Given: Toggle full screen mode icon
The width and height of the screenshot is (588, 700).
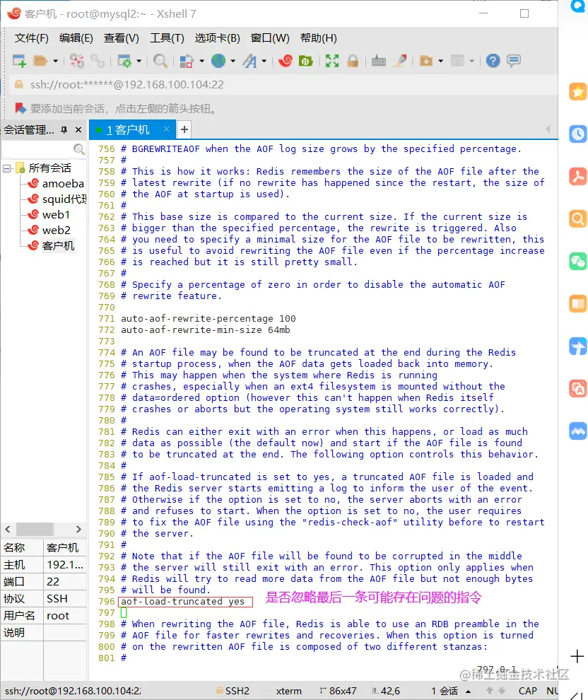Looking at the screenshot, I should point(332,61).
